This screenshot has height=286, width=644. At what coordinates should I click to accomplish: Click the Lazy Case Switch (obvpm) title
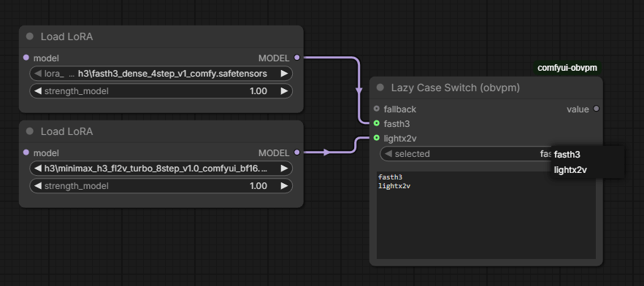point(456,88)
